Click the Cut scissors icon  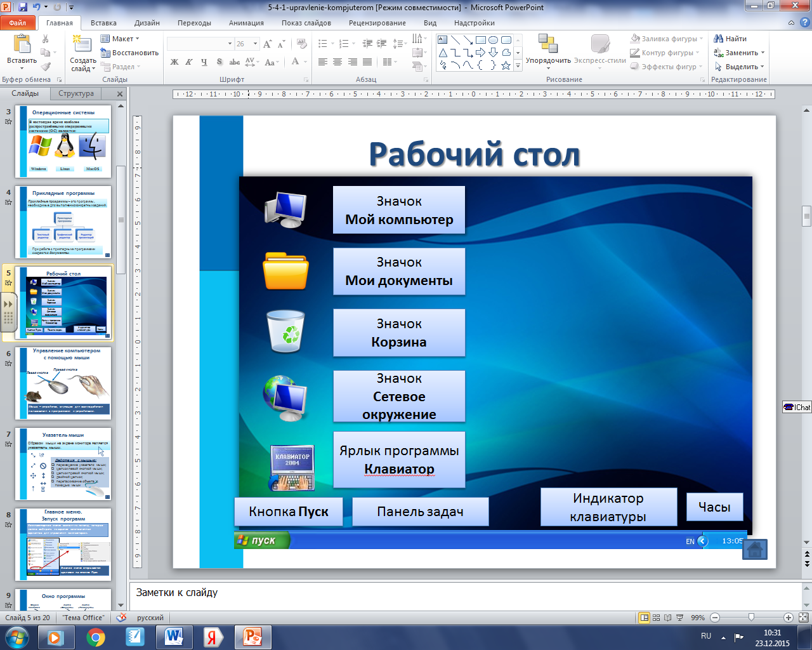tap(46, 39)
